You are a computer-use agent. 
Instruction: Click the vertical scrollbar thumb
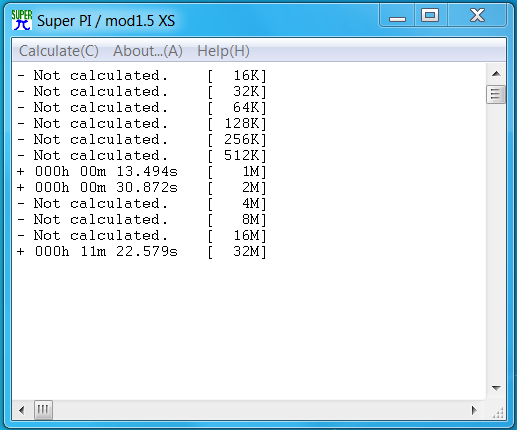click(496, 95)
